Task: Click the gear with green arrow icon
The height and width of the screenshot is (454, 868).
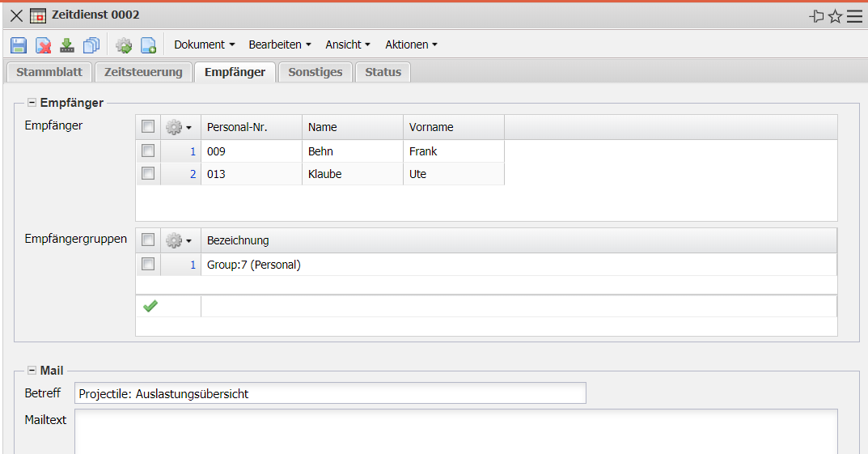Action: 124,45
